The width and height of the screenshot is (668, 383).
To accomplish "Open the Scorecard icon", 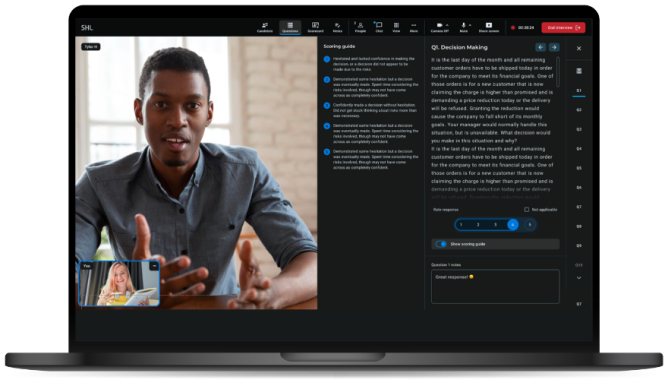I will coord(315,27).
